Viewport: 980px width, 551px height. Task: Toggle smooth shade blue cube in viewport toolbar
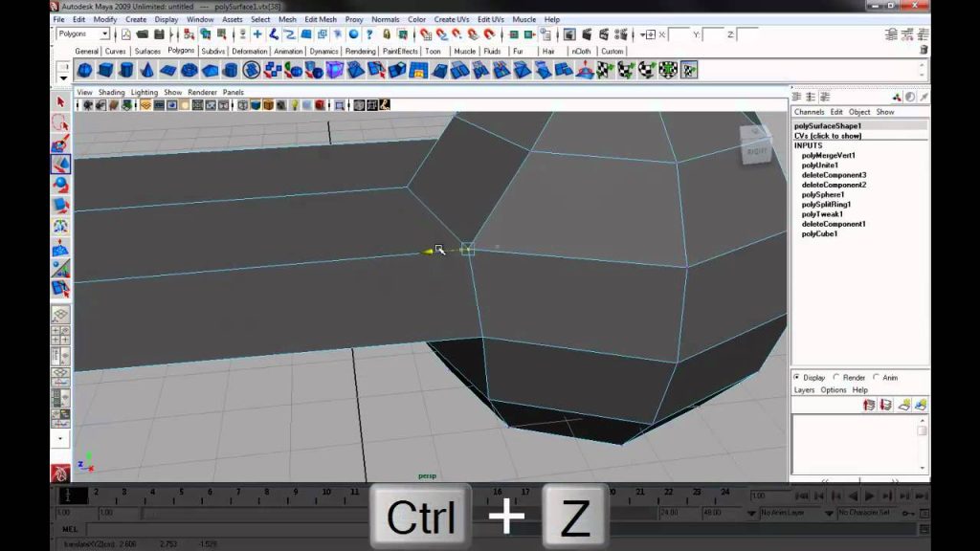click(x=255, y=105)
